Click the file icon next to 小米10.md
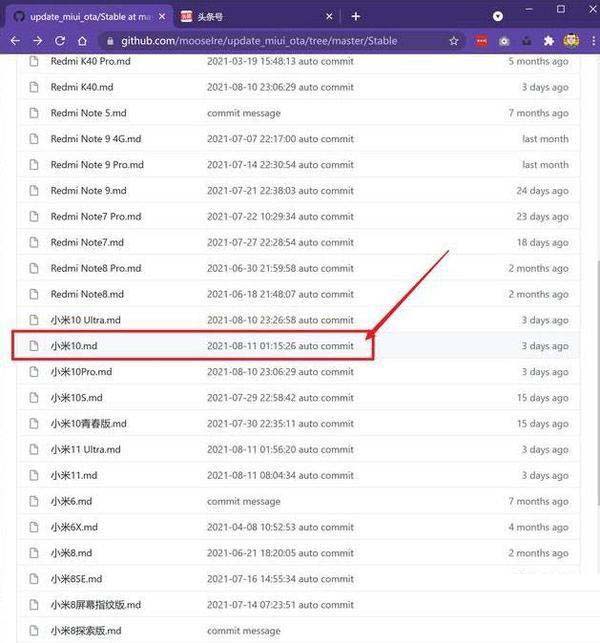This screenshot has width=600, height=643. (x=33, y=346)
